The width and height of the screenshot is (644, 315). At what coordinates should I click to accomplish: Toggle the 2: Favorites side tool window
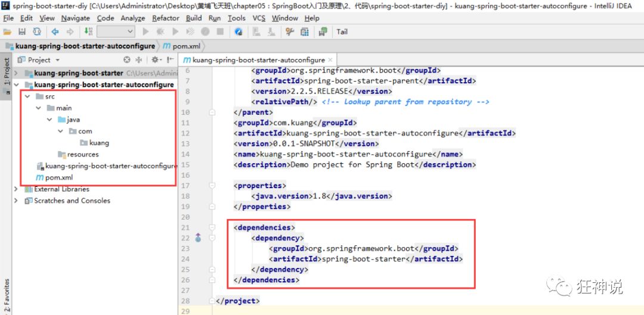click(x=6, y=296)
